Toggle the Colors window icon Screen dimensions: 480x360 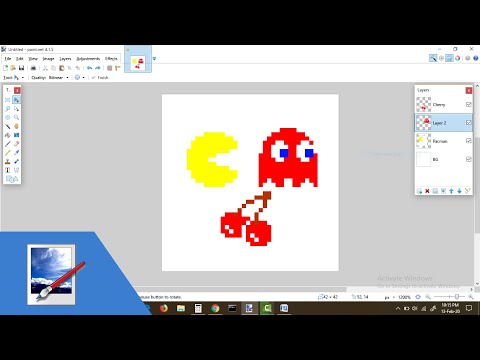pyautogui.click(x=458, y=58)
